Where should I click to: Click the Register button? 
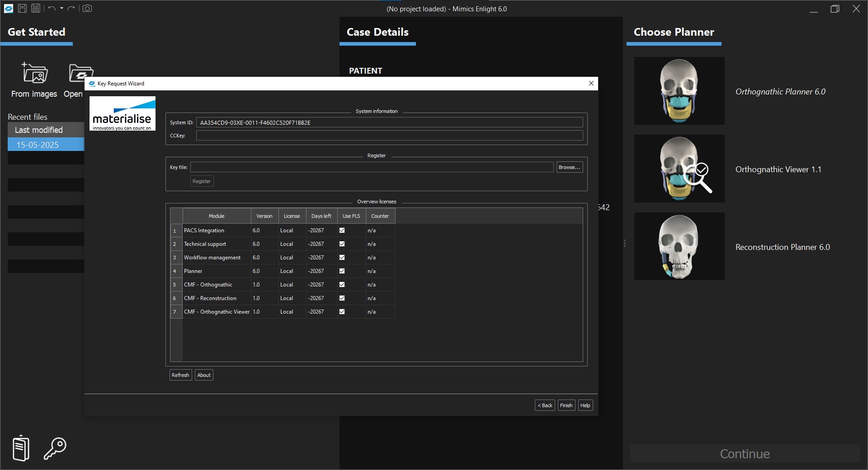coord(202,181)
